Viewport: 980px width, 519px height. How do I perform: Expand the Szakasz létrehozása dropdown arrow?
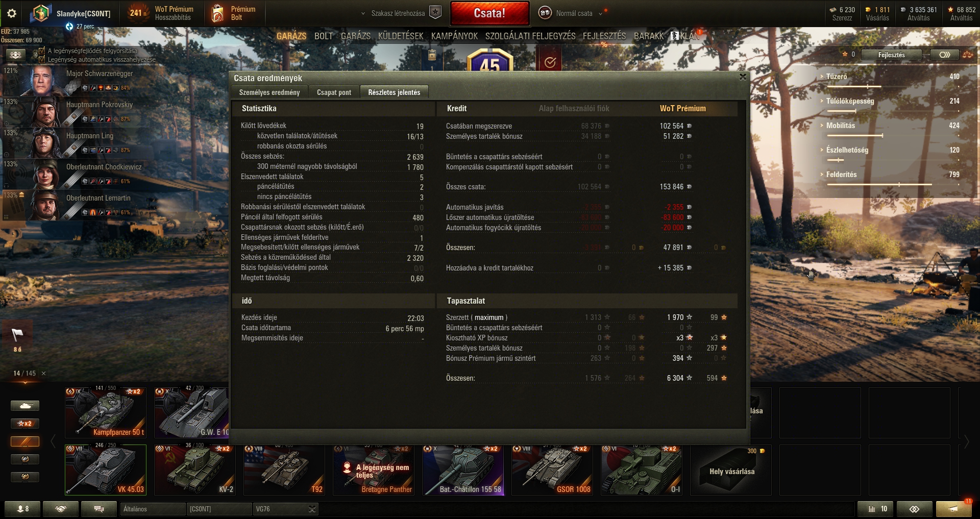(x=363, y=14)
